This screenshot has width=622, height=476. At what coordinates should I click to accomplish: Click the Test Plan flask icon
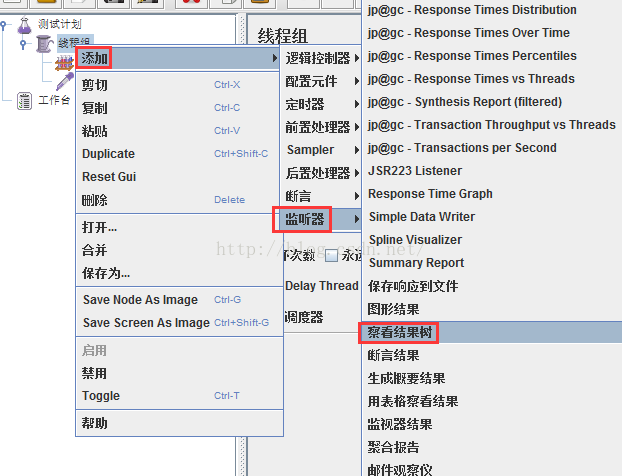coord(25,25)
